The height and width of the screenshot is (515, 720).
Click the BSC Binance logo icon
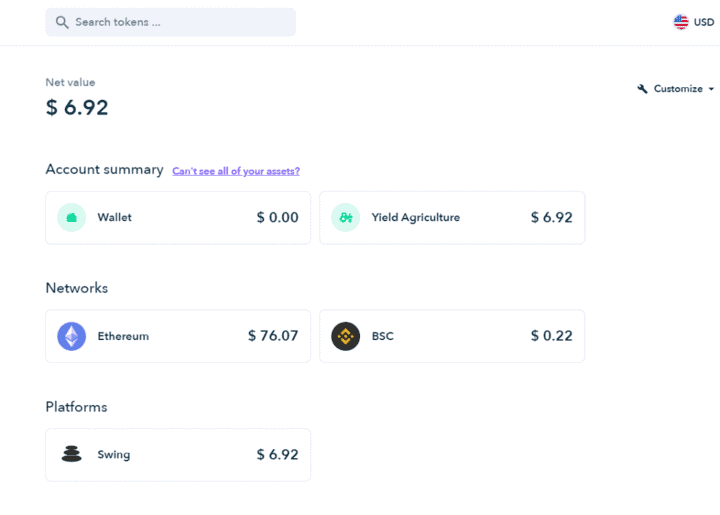(345, 336)
